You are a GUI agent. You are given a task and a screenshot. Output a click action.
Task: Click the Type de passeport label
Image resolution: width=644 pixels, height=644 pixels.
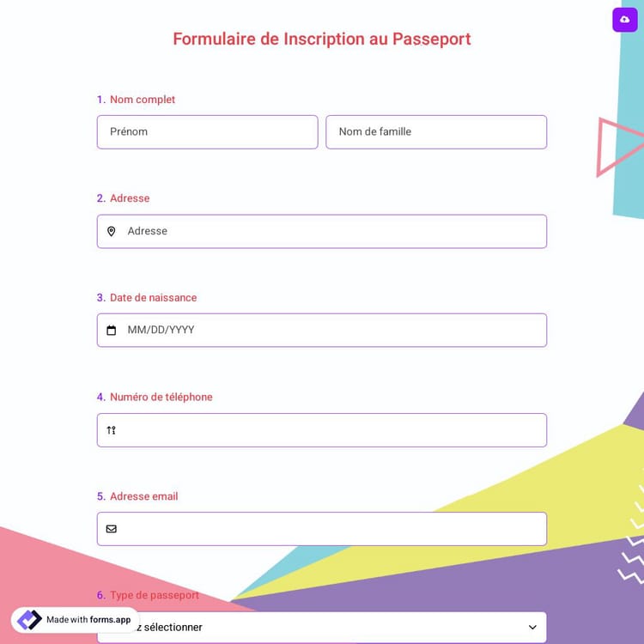(154, 595)
